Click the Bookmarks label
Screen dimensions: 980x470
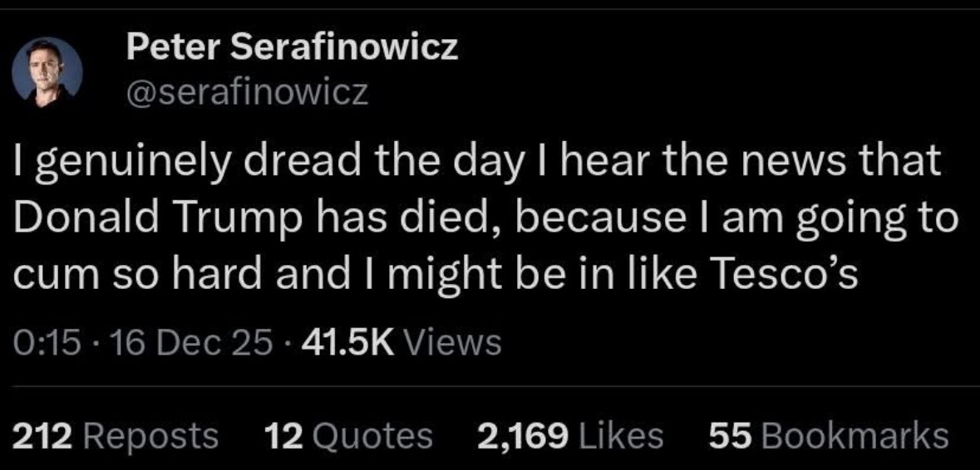(854, 435)
